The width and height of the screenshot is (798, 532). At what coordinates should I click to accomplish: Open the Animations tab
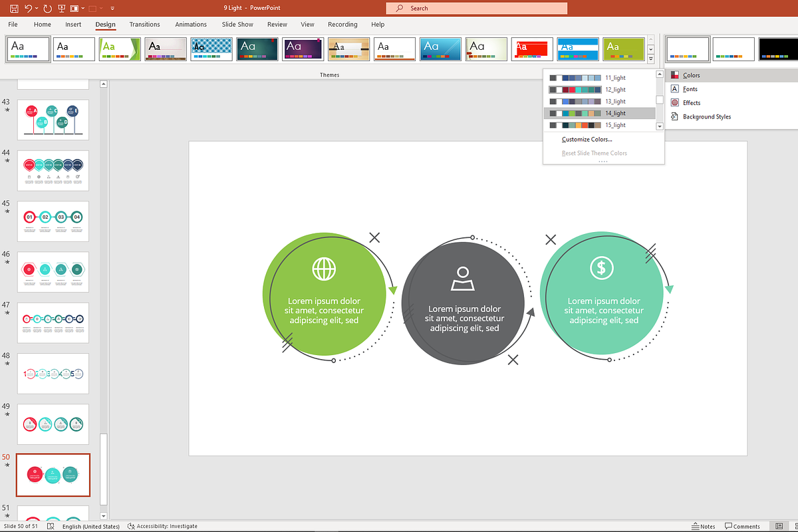click(x=191, y=25)
